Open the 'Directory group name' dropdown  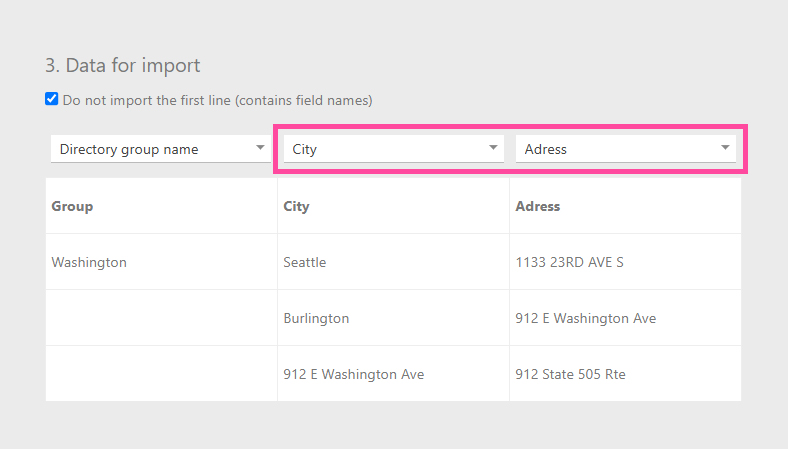[150, 149]
